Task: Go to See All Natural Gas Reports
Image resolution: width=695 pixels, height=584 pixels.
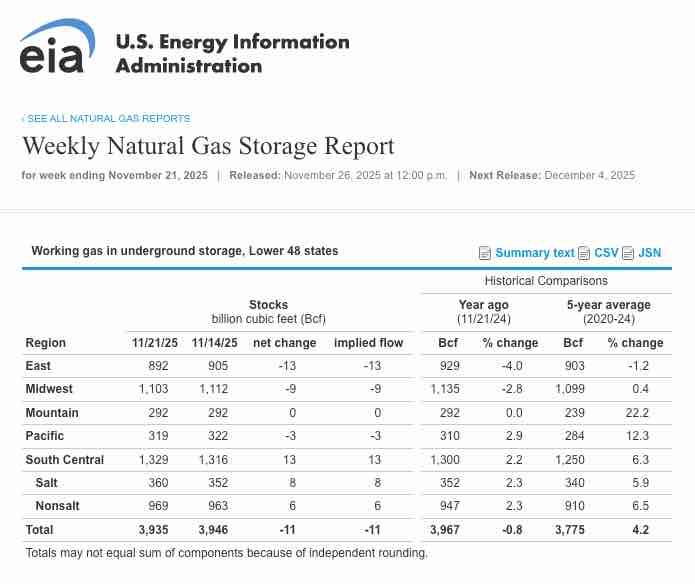Action: (x=106, y=118)
